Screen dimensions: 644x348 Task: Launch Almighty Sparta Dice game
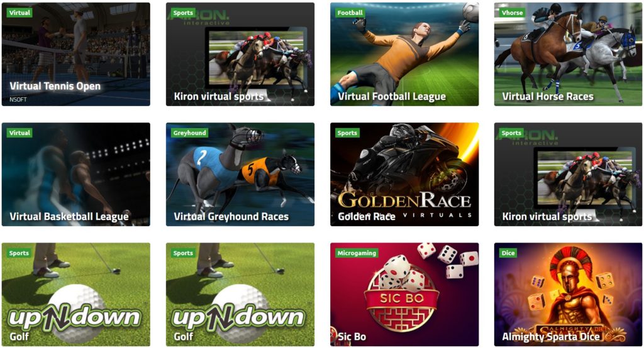(569, 295)
